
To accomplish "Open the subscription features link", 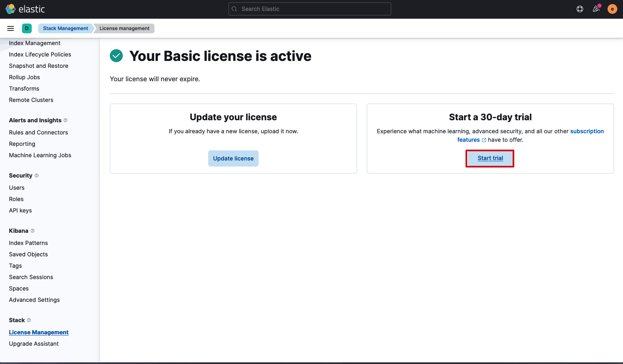I will point(531,135).
